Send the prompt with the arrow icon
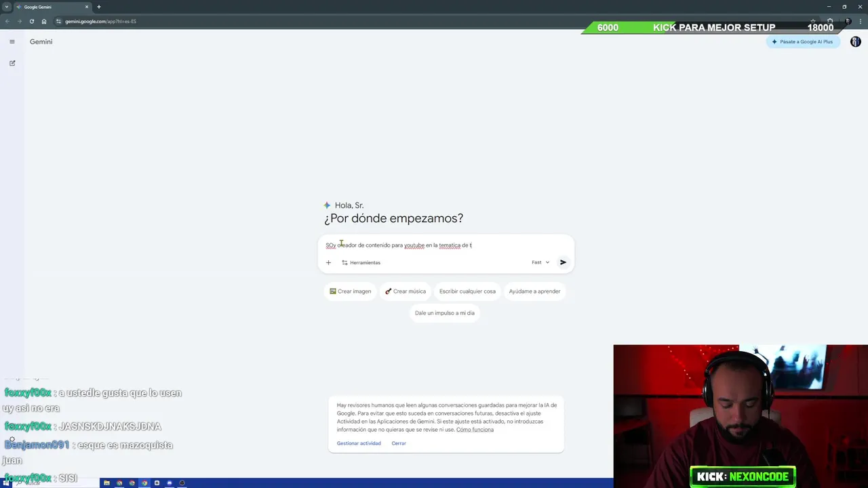Image resolution: width=868 pixels, height=488 pixels. click(x=563, y=262)
